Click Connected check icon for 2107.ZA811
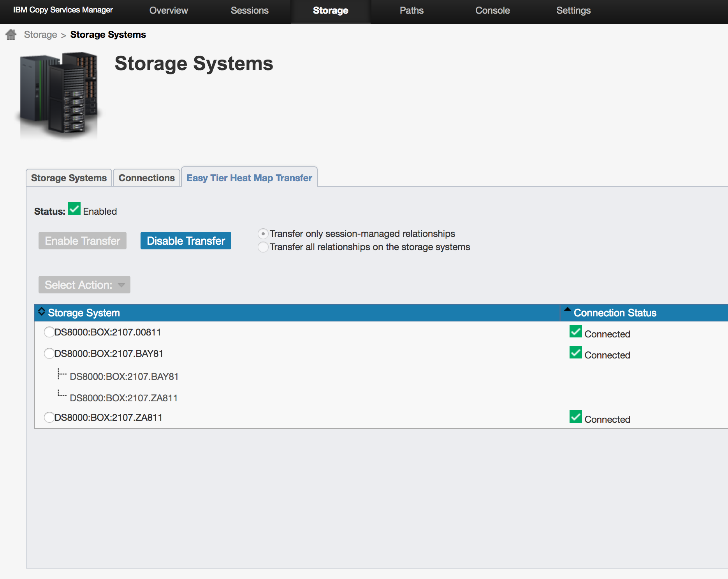The width and height of the screenshot is (728, 579). tap(576, 417)
